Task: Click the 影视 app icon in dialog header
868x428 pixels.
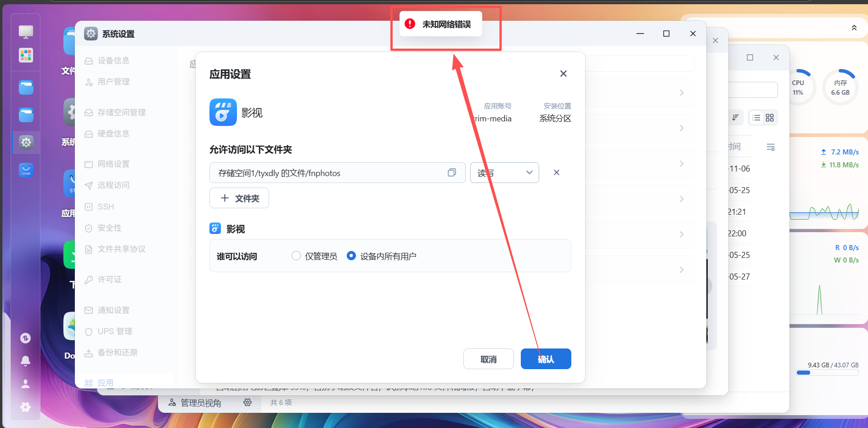Action: click(223, 112)
